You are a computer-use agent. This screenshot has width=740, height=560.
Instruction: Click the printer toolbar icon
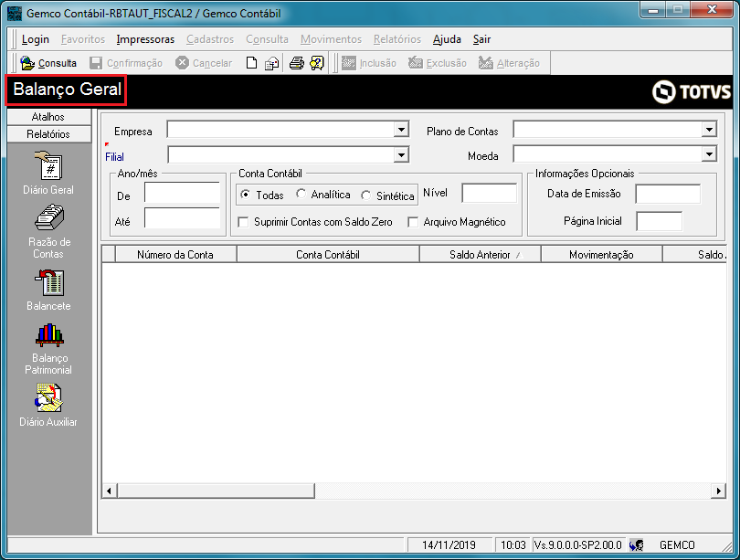296,63
